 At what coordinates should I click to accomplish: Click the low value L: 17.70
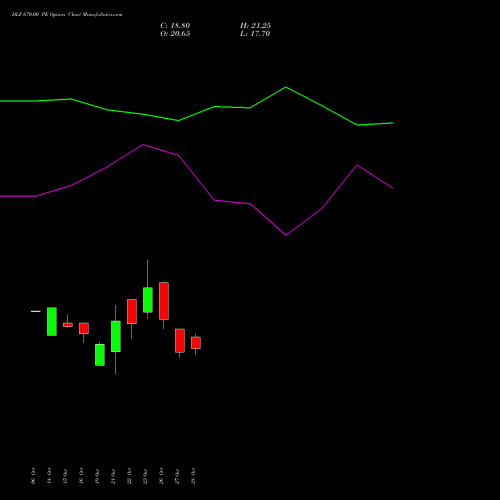[x=255, y=34]
